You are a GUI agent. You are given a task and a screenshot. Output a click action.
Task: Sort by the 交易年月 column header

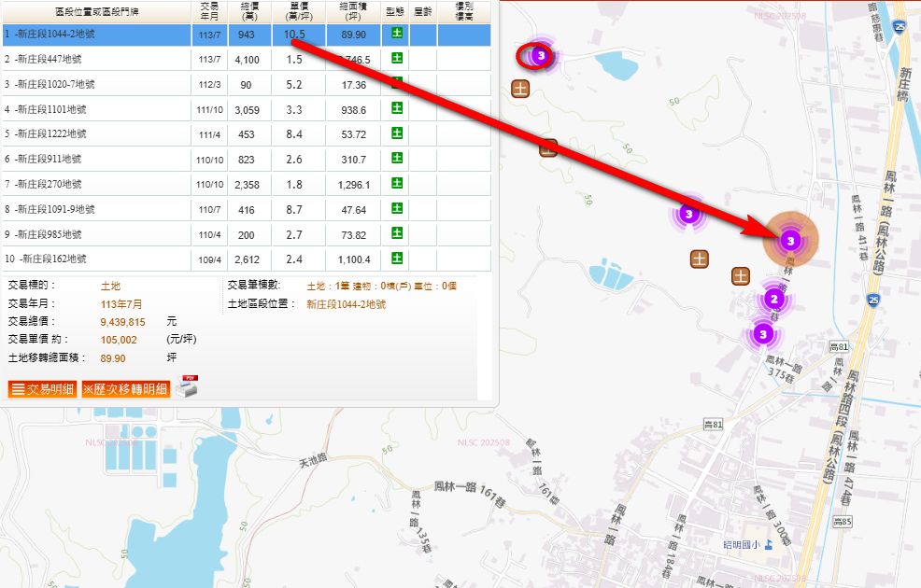pyautogui.click(x=207, y=11)
